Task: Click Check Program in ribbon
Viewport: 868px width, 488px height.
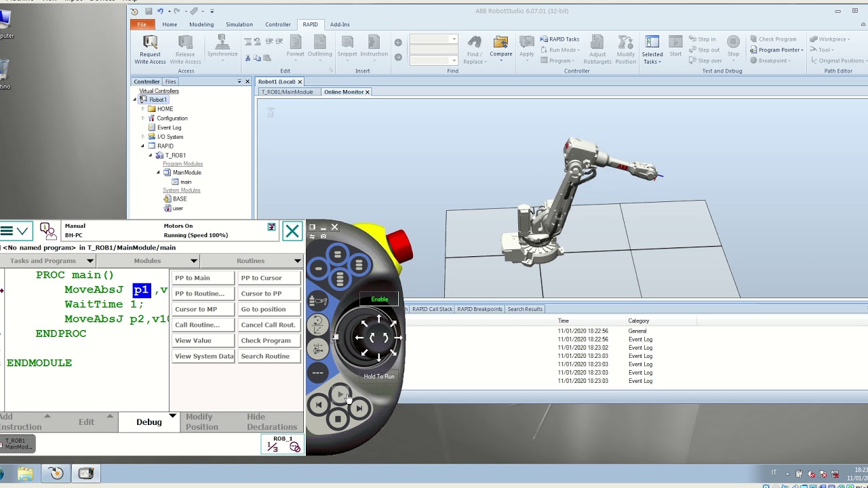Action: [773, 39]
